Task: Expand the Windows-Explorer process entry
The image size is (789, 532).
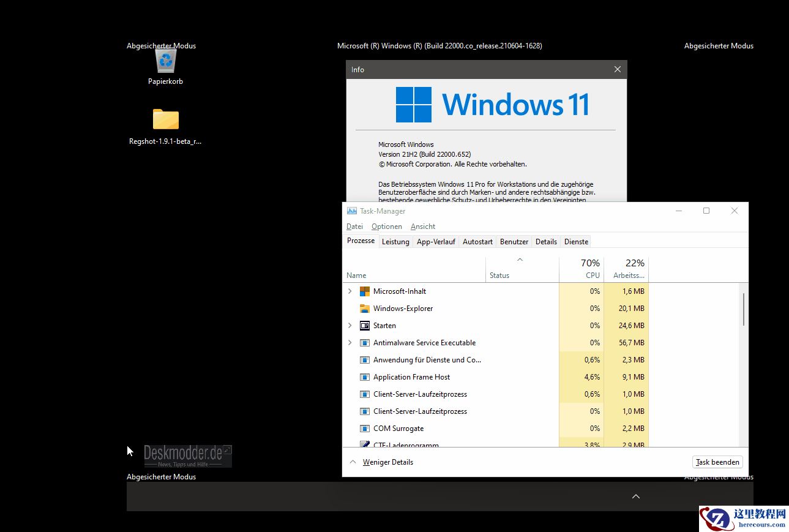Action: coord(350,309)
